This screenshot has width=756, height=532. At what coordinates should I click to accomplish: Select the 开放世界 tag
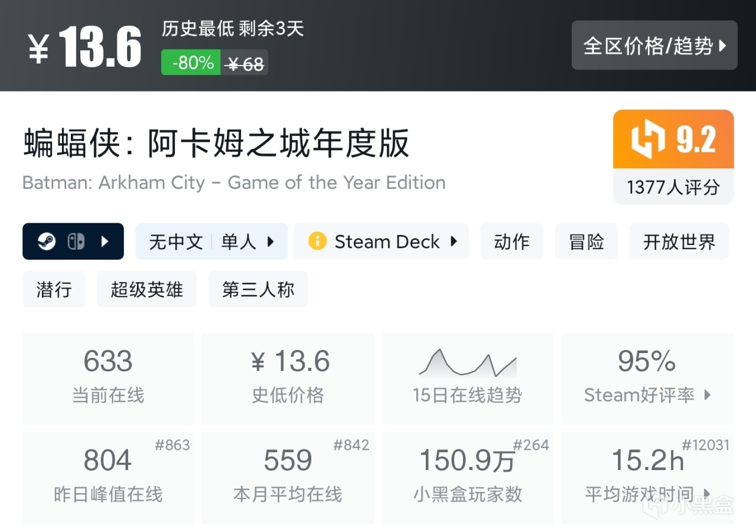click(679, 241)
